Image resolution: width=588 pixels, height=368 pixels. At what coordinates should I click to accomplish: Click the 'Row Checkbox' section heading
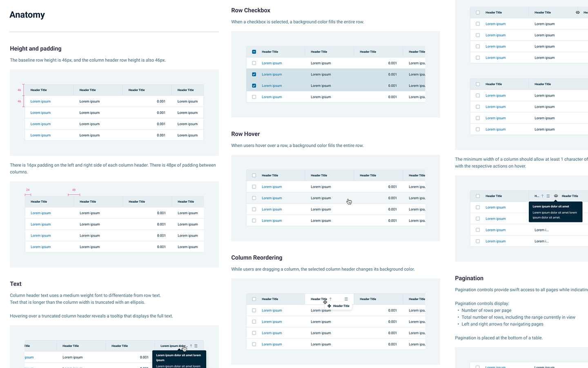(x=251, y=10)
